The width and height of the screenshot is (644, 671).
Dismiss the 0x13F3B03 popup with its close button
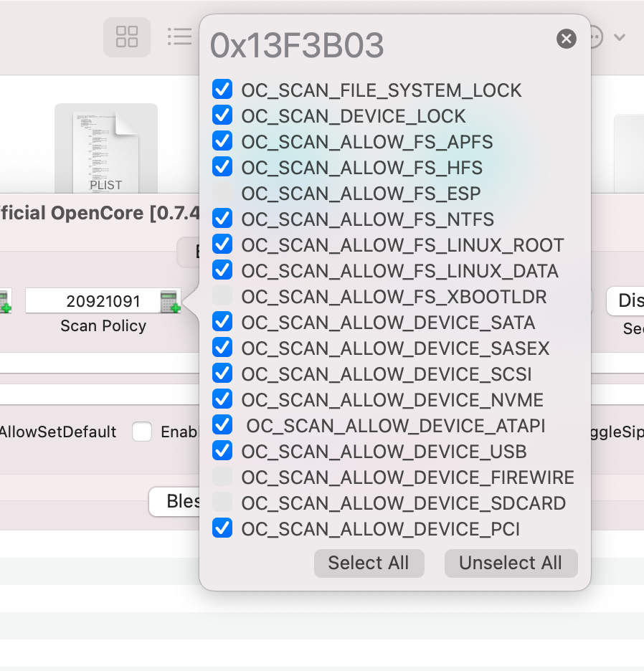click(566, 39)
